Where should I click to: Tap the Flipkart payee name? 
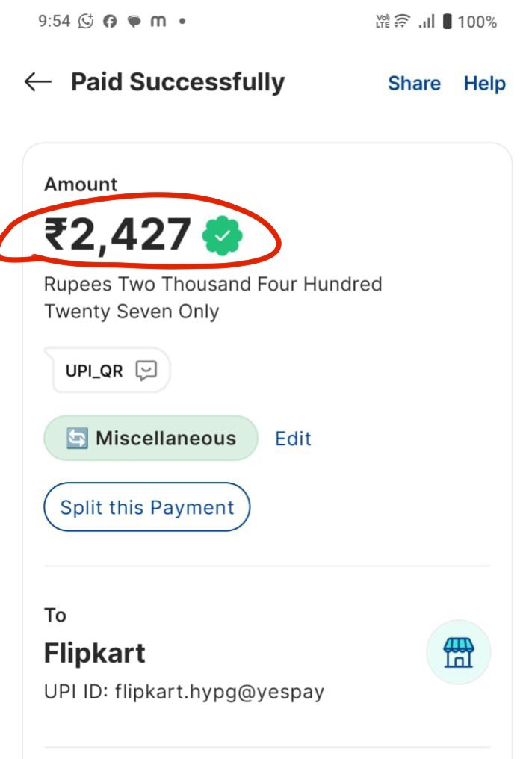(x=95, y=652)
